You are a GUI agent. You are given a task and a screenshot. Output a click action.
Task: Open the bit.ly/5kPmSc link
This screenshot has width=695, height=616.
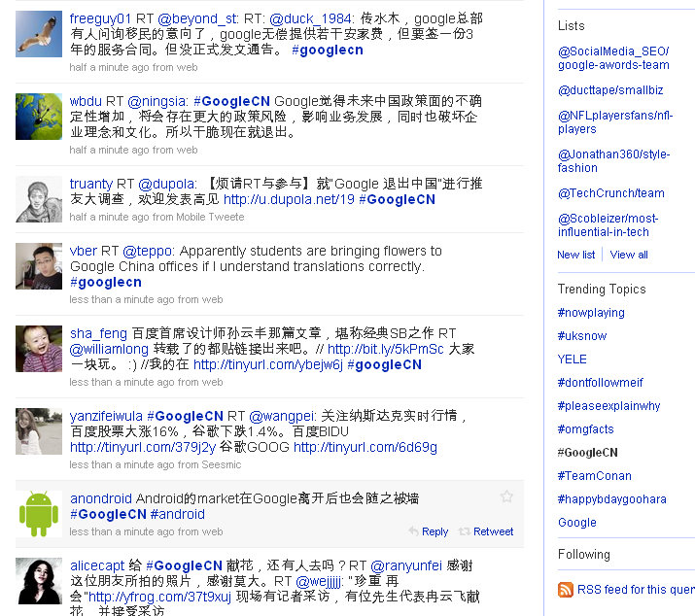pyautogui.click(x=386, y=349)
